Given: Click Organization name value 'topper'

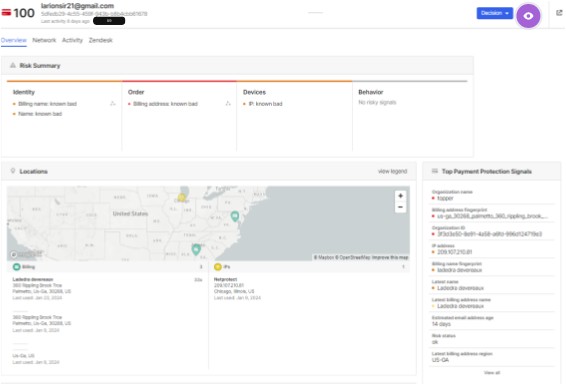Looking at the screenshot, I should click(445, 198).
